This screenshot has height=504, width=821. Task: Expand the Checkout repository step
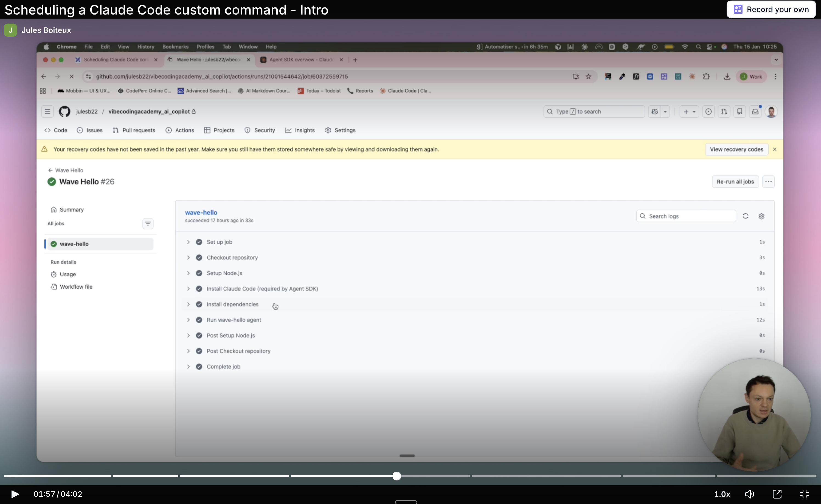click(x=189, y=258)
